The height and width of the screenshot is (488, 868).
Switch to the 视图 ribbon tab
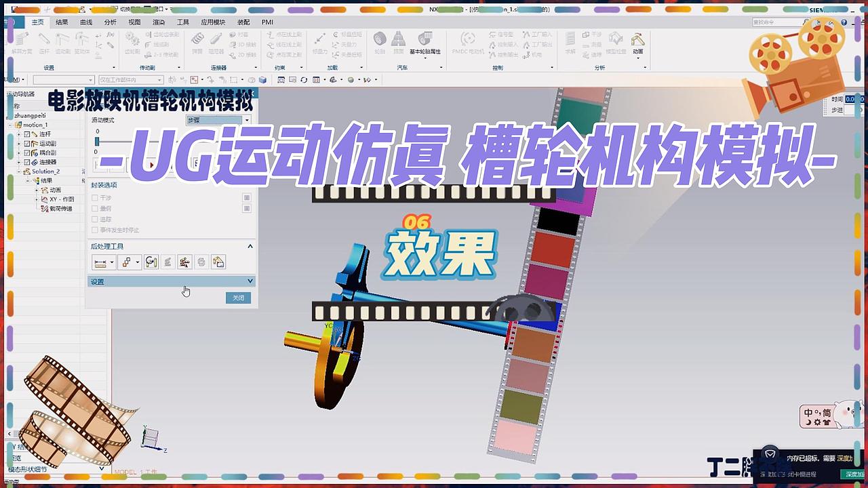134,22
